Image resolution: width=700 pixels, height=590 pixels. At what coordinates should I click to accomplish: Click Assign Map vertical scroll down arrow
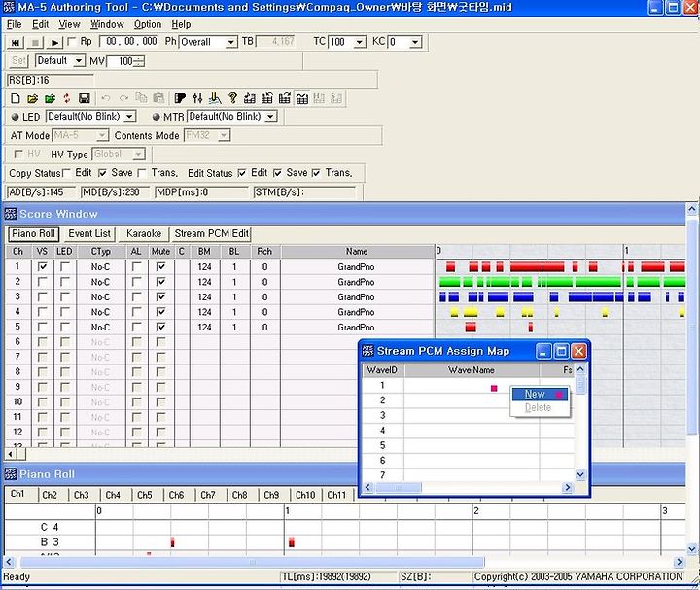580,474
